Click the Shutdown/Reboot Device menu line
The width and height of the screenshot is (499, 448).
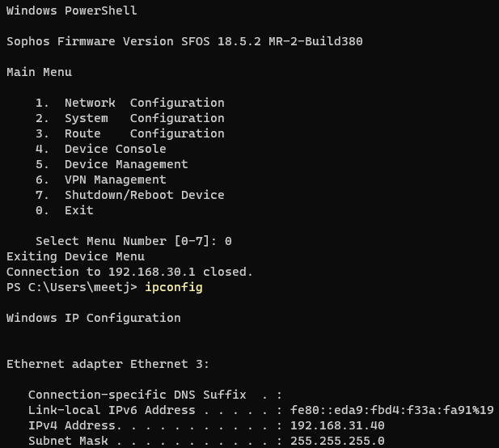pos(130,195)
